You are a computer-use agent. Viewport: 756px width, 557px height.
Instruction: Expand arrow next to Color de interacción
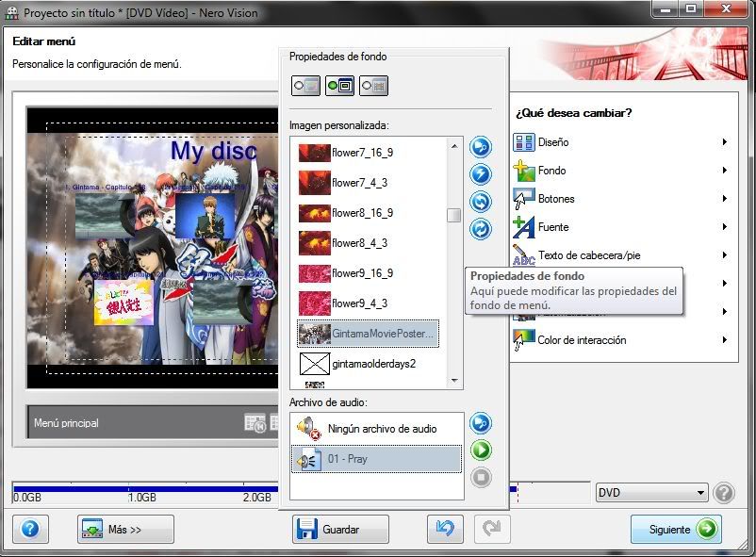(724, 340)
